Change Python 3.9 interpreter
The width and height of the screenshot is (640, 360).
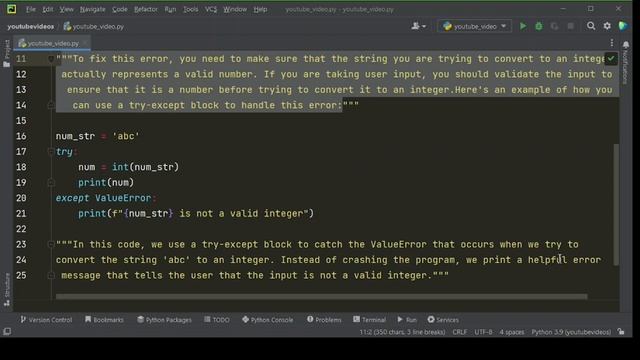571,332
